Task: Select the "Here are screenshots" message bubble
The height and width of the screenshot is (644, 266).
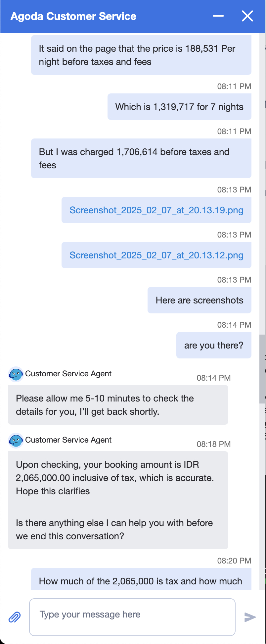Action: tap(199, 300)
